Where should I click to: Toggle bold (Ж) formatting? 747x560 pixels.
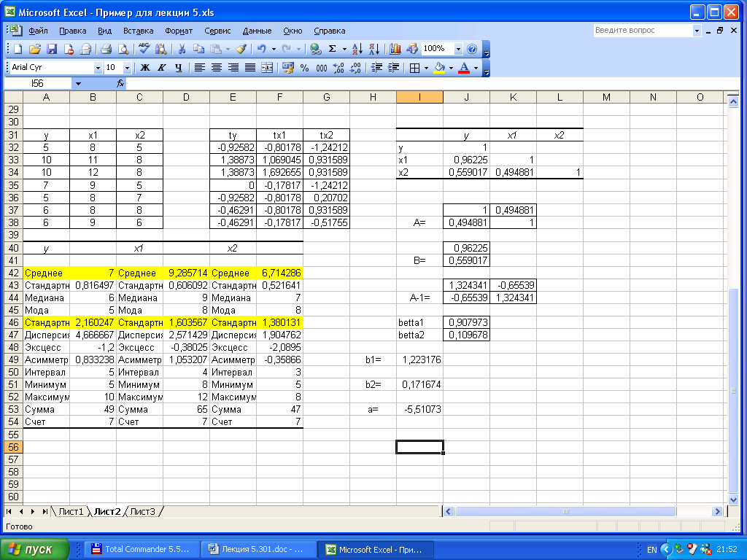coord(145,68)
